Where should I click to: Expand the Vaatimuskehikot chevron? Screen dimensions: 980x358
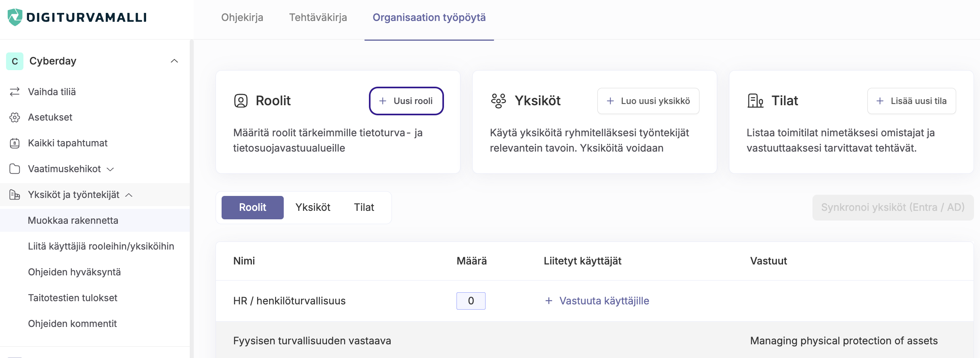point(110,169)
